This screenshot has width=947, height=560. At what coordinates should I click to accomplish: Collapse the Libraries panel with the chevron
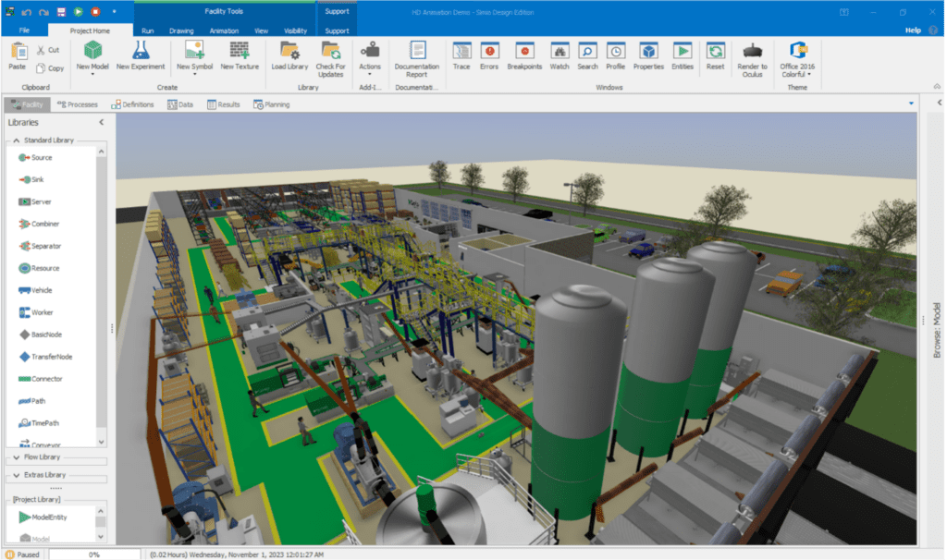(101, 122)
